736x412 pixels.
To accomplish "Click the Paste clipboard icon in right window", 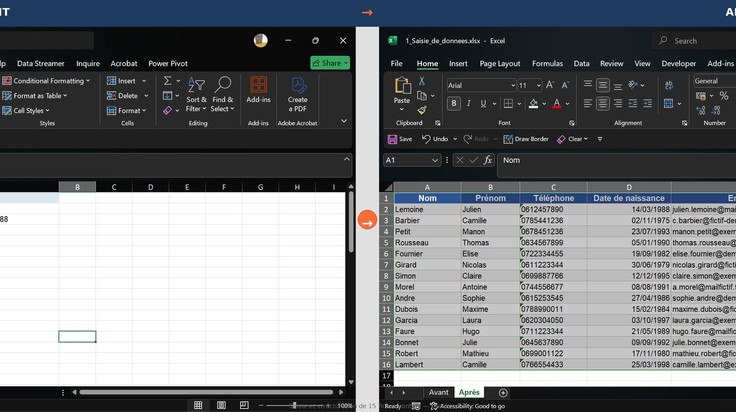I will [x=402, y=86].
